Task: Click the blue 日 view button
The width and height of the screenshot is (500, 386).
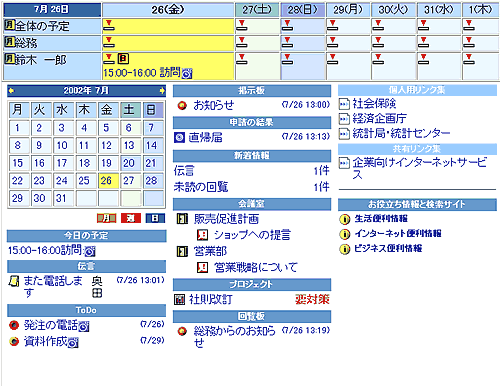Action: tap(155, 218)
